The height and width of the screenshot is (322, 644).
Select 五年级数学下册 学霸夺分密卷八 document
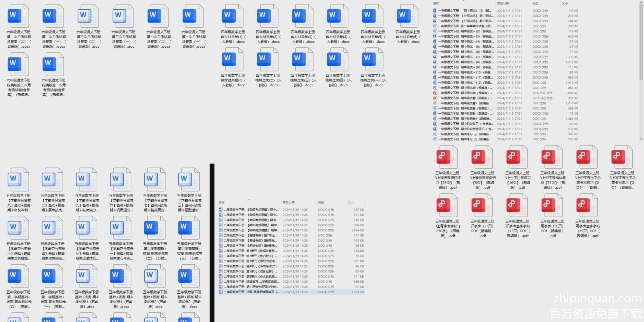pos(18,180)
